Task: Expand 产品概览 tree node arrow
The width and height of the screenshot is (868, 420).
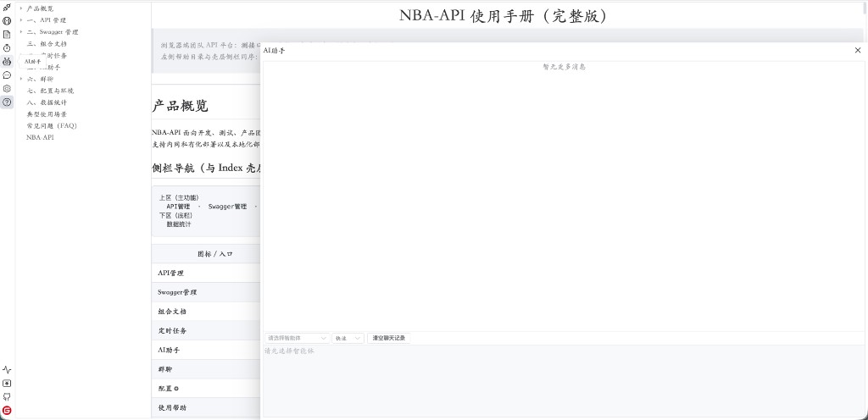Action: tap(21, 8)
